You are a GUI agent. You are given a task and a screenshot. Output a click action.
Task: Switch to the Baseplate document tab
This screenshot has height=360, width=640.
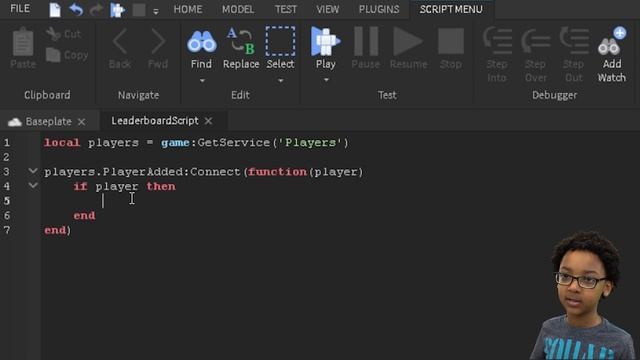pyautogui.click(x=49, y=121)
